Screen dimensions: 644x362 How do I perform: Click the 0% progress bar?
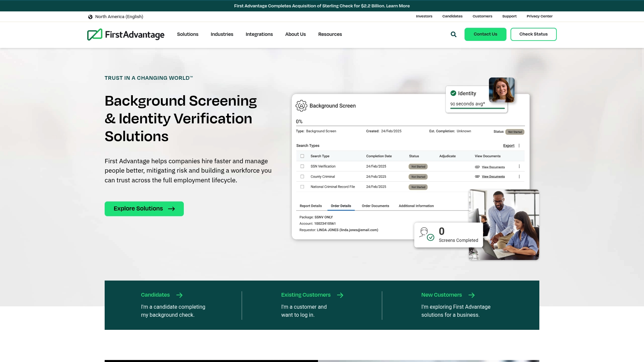(410, 126)
